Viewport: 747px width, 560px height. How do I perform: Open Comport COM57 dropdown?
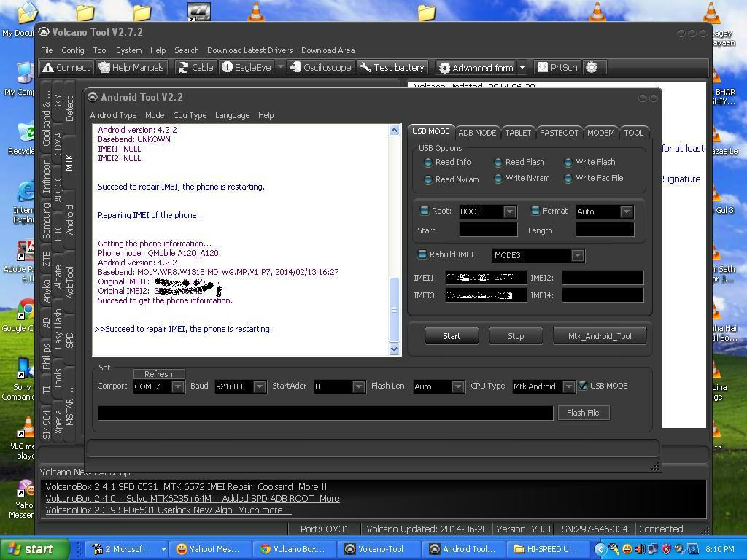pos(178,386)
